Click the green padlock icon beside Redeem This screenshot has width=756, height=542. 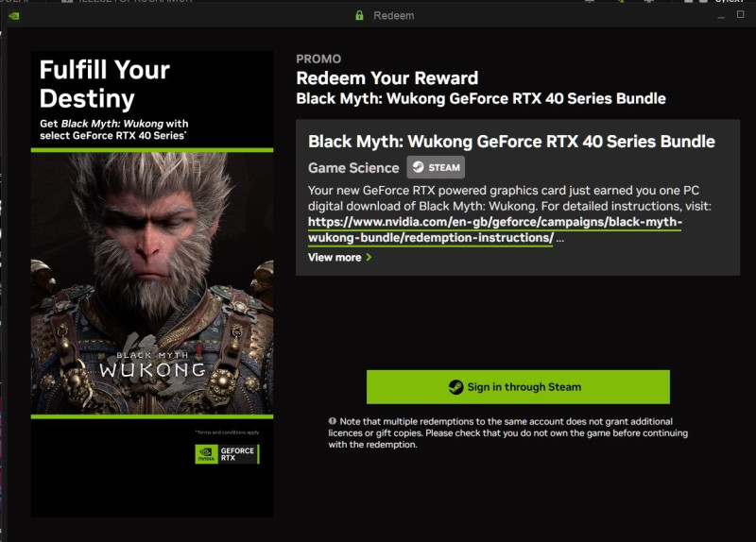pos(359,15)
